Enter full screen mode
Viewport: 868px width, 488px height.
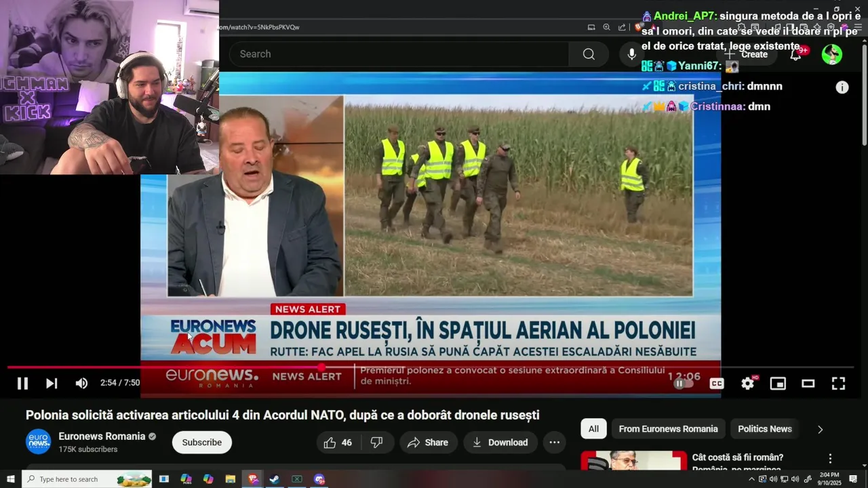click(838, 384)
